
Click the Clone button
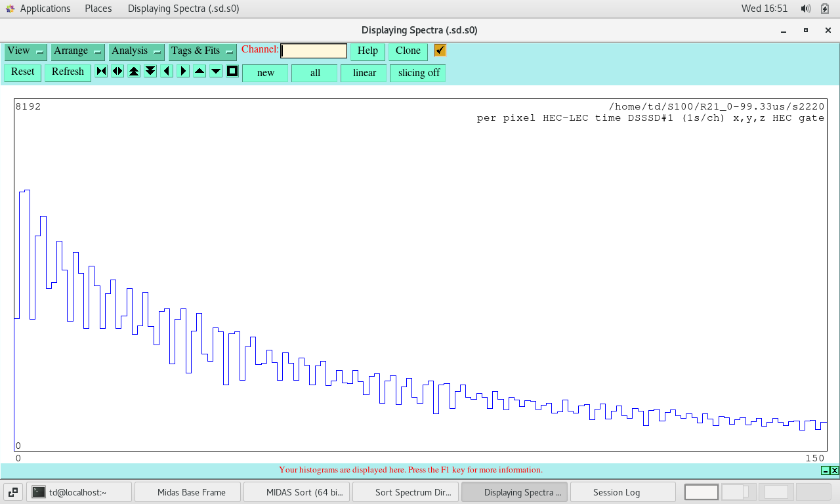tap(408, 51)
